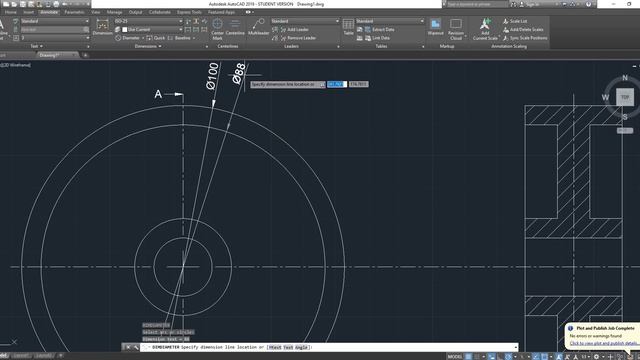Expand the Dimensions panel title
640x360 pixels.
pos(148,46)
